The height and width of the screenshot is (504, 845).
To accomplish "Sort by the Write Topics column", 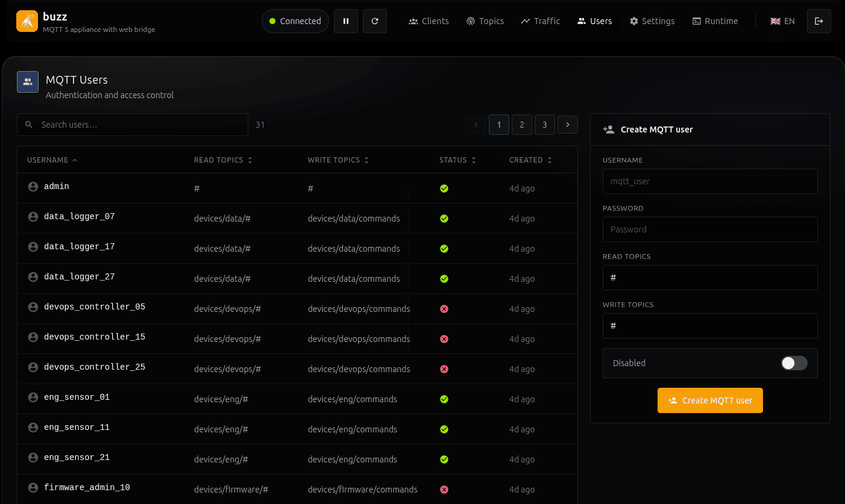I will pos(338,160).
